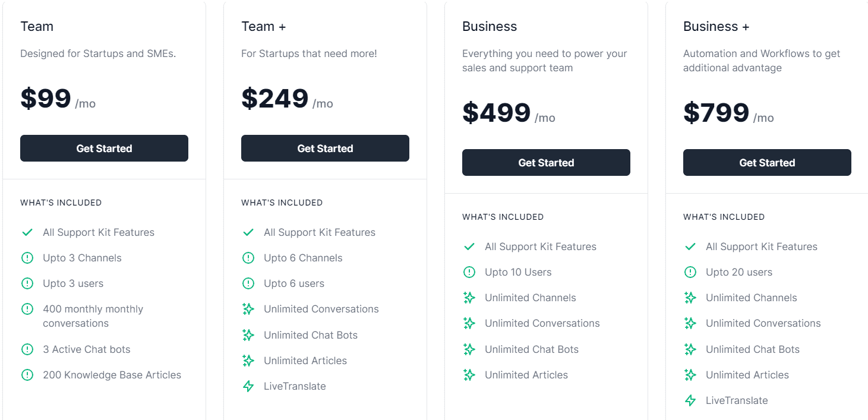The image size is (868, 420).
Task: Click the WHAT'S INCLUDED label in Business column
Action: 503,217
